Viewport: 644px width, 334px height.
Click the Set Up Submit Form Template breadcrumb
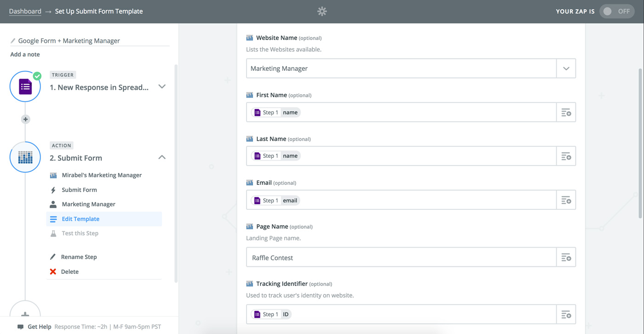coord(99,11)
